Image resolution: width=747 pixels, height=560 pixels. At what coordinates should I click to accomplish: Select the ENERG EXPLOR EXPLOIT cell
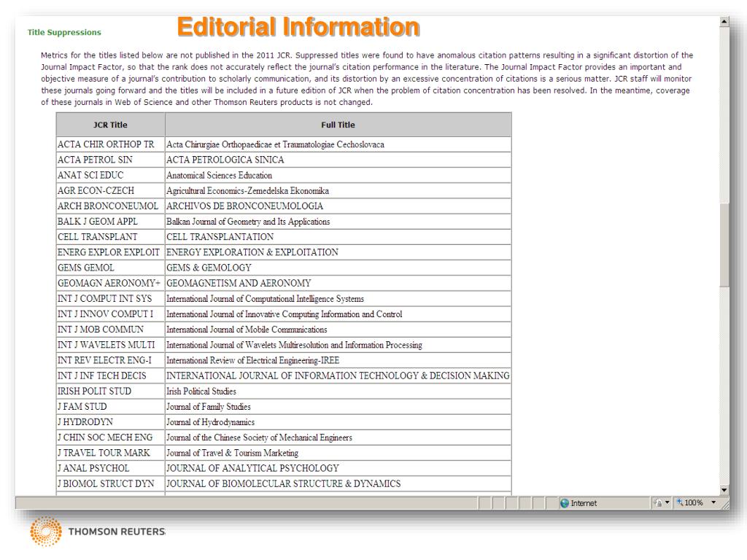coord(111,252)
